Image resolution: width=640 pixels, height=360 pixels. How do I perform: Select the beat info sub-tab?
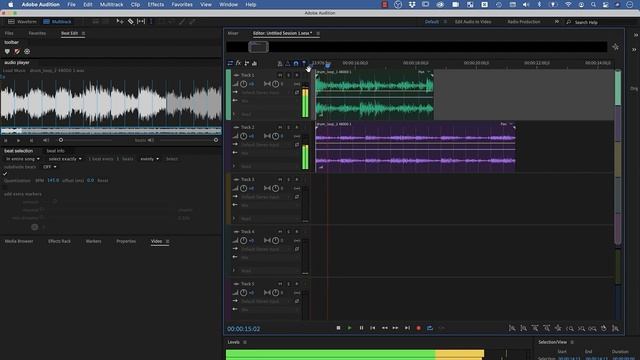pyautogui.click(x=55, y=151)
